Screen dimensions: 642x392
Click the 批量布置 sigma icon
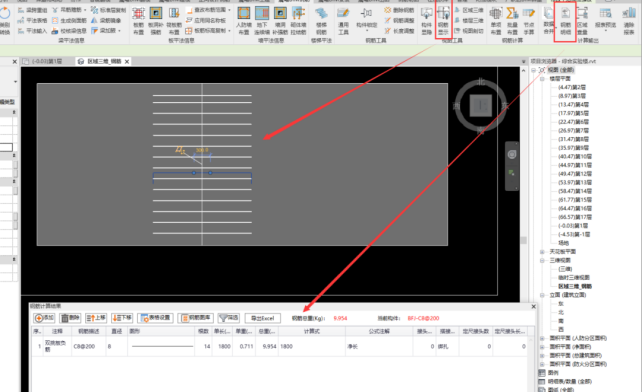tap(512, 20)
